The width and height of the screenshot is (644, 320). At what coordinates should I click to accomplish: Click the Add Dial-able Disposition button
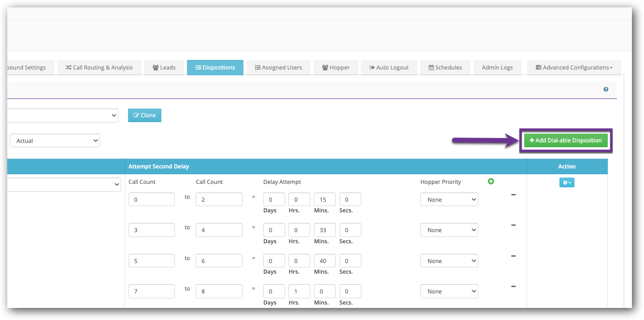(566, 140)
